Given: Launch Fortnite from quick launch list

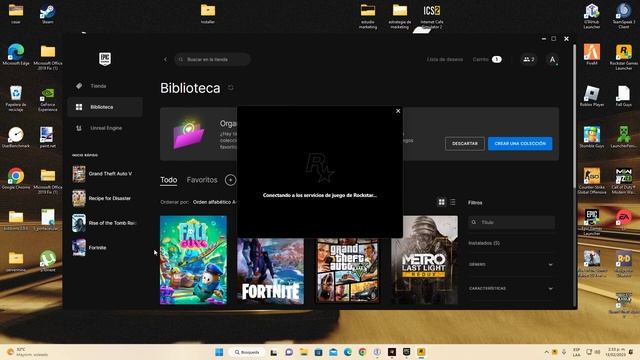Looking at the screenshot, I should (105, 248).
